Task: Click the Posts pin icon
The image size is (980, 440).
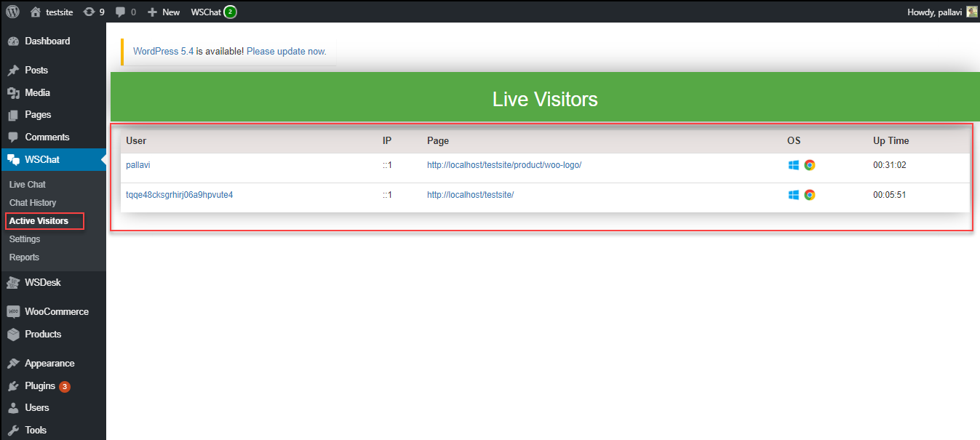Action: click(13, 71)
